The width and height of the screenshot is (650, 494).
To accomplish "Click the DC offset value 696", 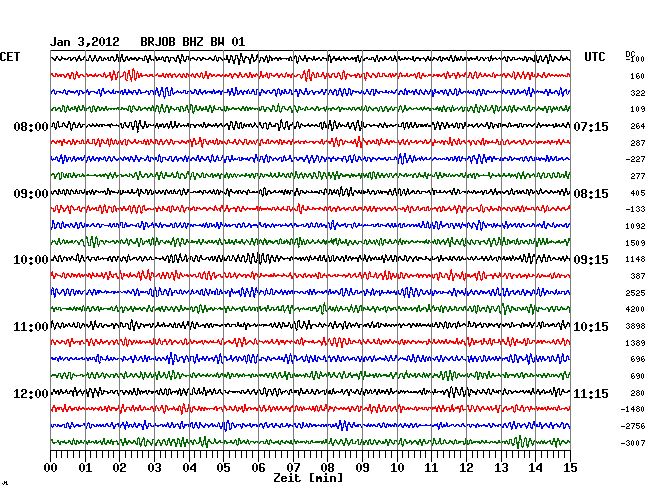I will (638, 359).
